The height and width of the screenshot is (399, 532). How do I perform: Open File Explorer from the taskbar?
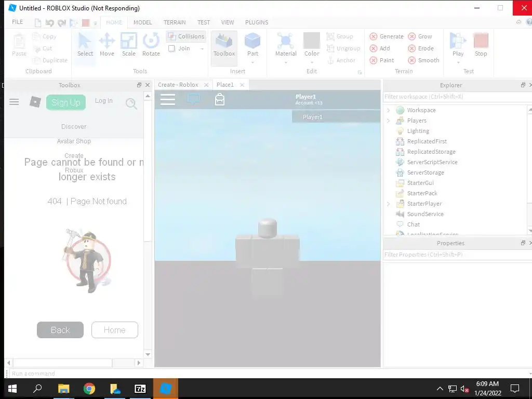[x=63, y=389]
